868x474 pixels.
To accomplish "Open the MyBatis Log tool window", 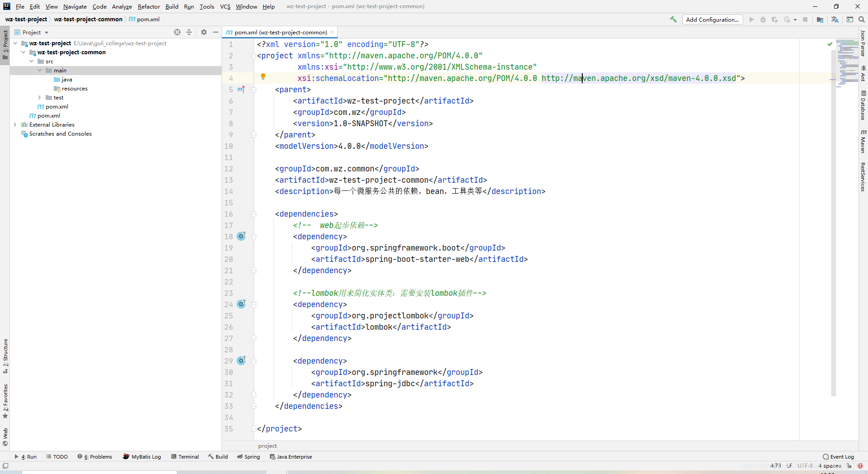I will click(142, 457).
